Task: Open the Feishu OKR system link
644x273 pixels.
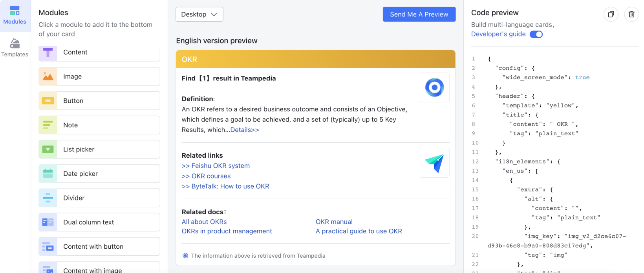Action: 216,166
